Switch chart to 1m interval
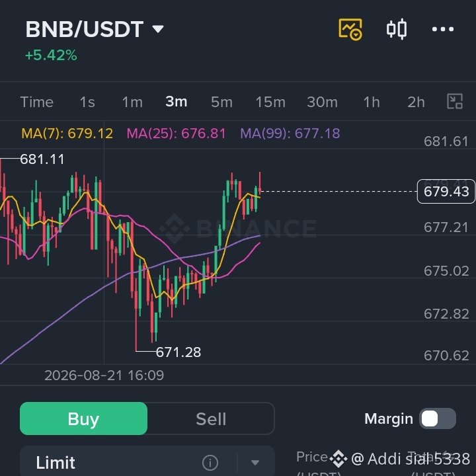 point(132,102)
